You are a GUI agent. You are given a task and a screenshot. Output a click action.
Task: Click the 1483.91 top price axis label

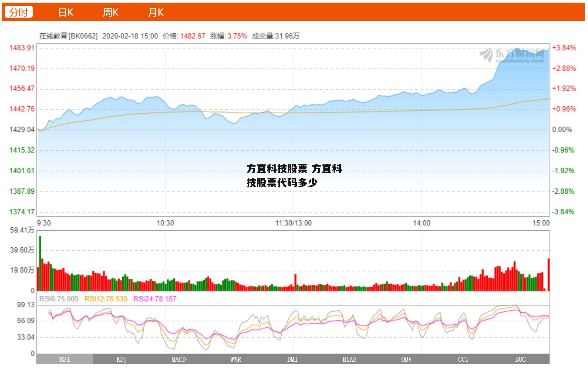click(22, 48)
